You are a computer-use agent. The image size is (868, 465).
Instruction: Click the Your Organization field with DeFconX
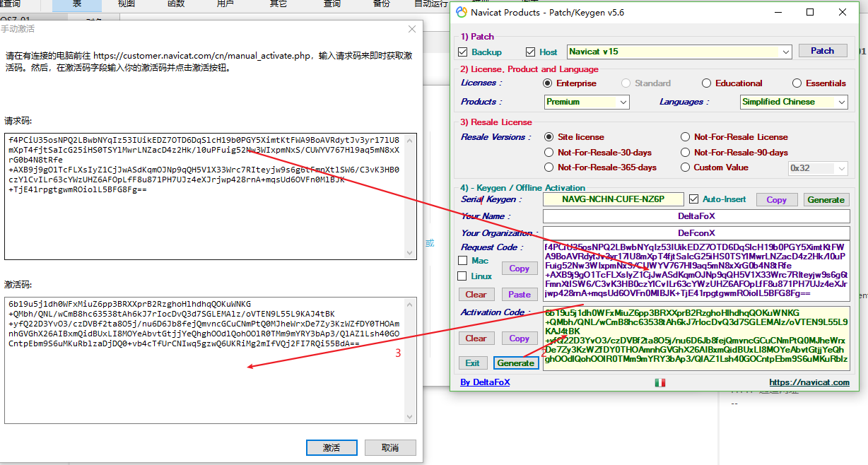point(696,233)
